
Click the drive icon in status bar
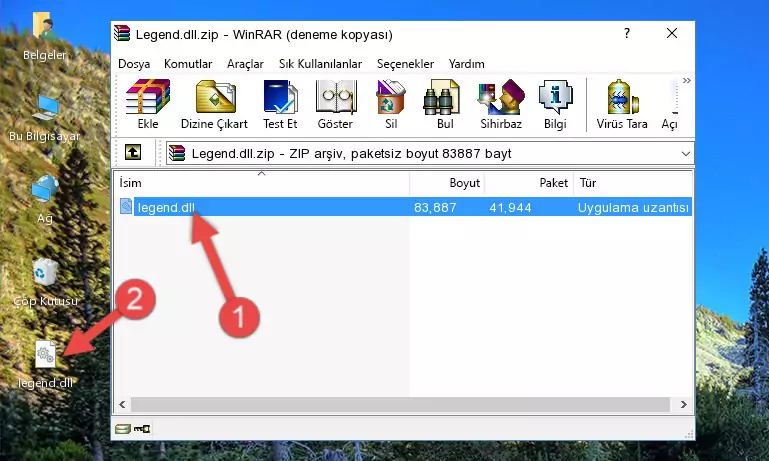coord(123,429)
